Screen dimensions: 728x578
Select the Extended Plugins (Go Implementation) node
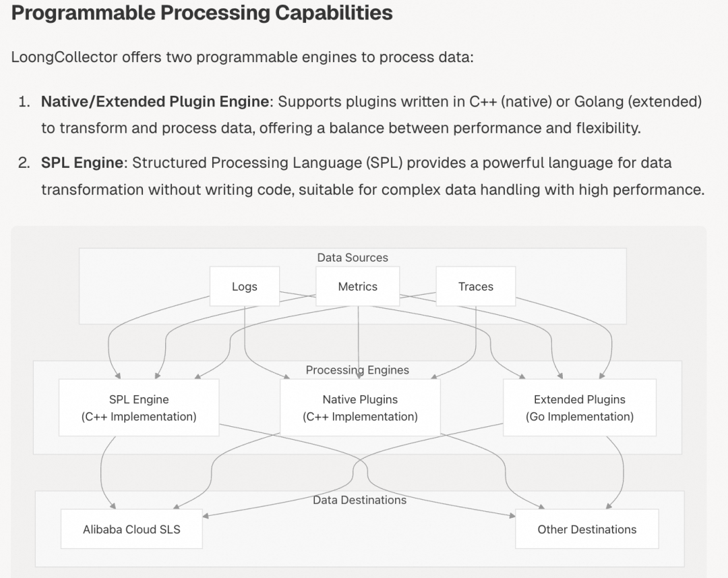click(579, 408)
